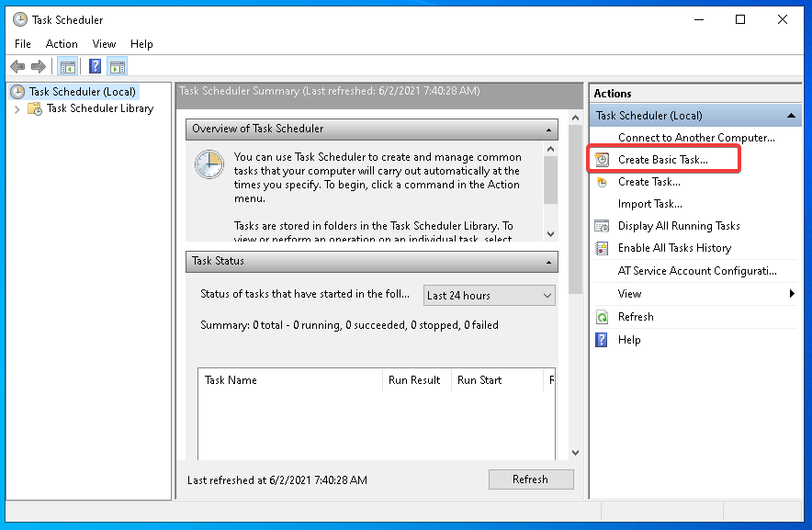Image resolution: width=812 pixels, height=530 pixels.
Task: Click the Run Start column header
Action: 497,380
